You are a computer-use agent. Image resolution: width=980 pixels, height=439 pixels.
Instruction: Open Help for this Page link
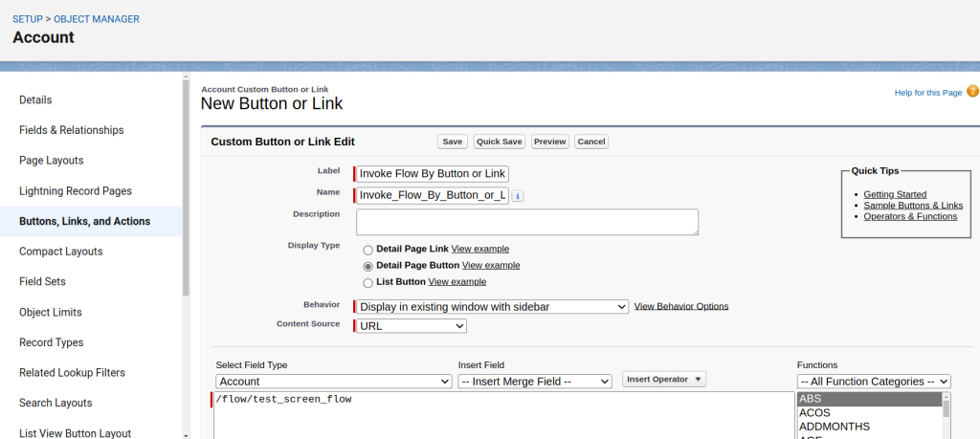[928, 93]
